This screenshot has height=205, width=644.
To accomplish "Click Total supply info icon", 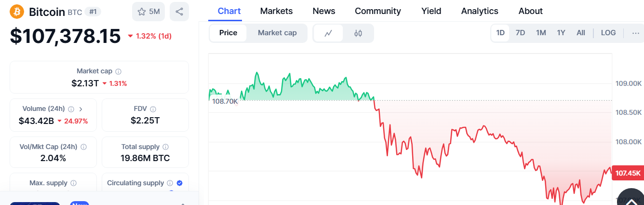I will 166,147.
